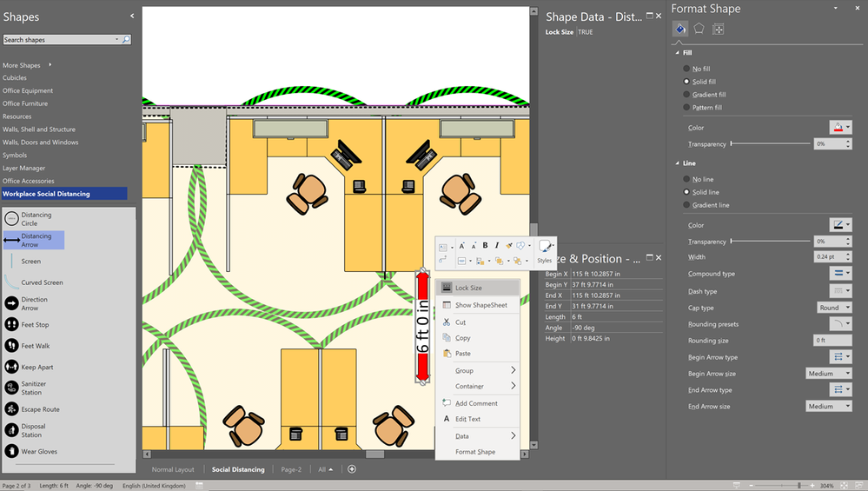Add a new page with plus icon
Screen dimensions: 868x491
(352, 469)
